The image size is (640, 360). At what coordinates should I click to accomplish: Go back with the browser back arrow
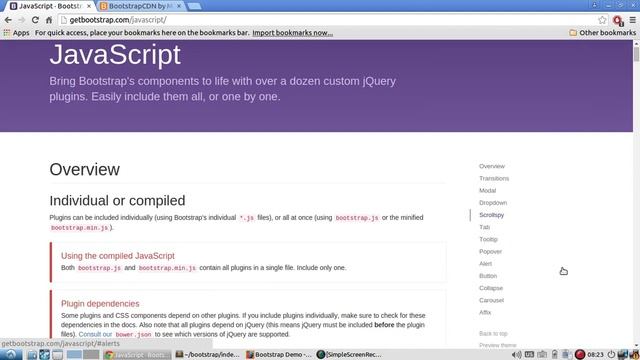coord(8,20)
